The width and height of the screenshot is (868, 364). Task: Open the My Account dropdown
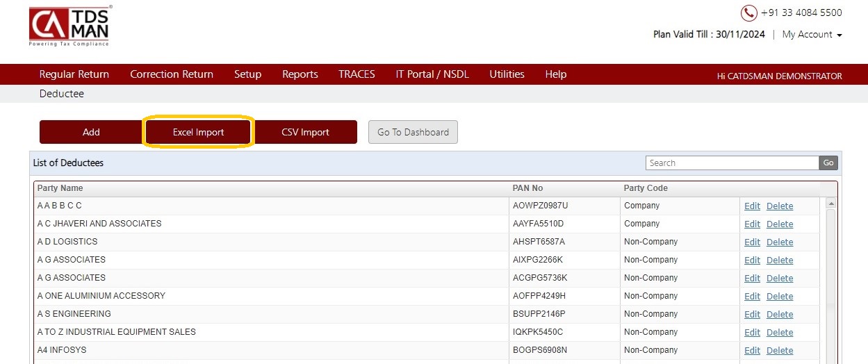tap(812, 34)
